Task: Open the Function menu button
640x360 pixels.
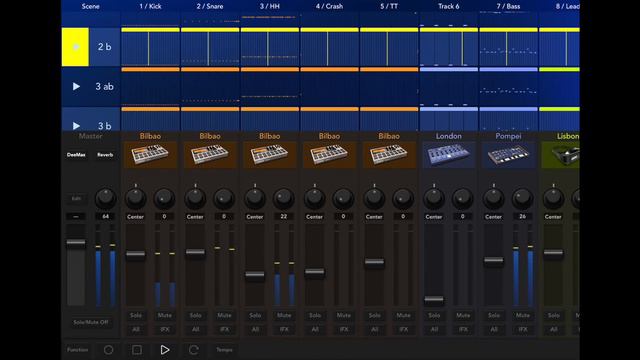Action: (78, 350)
